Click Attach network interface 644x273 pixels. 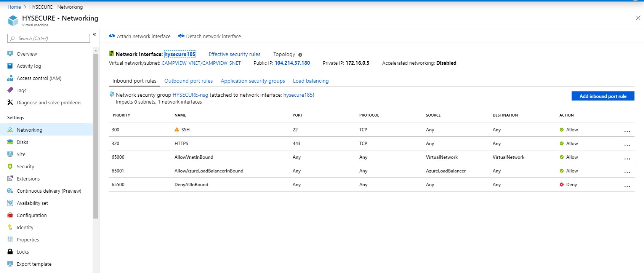[140, 36]
